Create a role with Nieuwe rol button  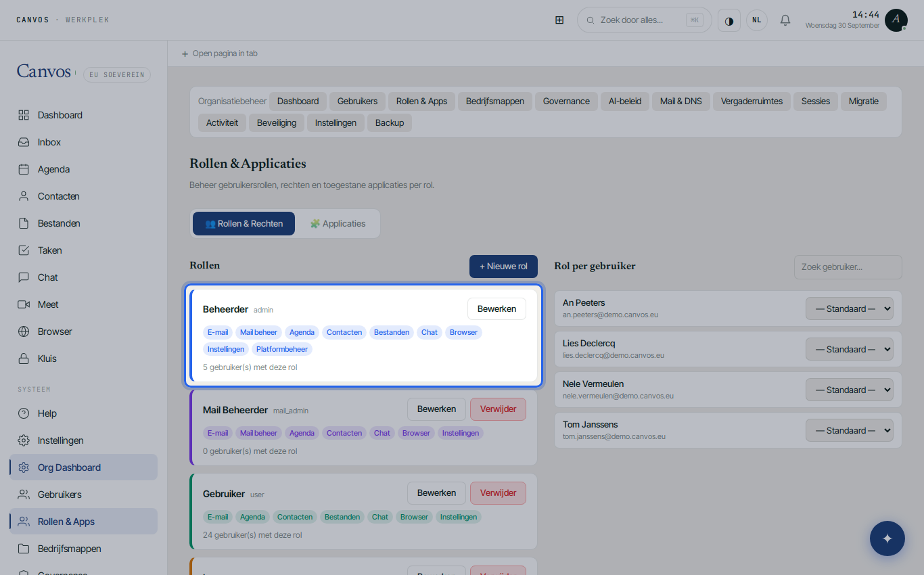[503, 267]
